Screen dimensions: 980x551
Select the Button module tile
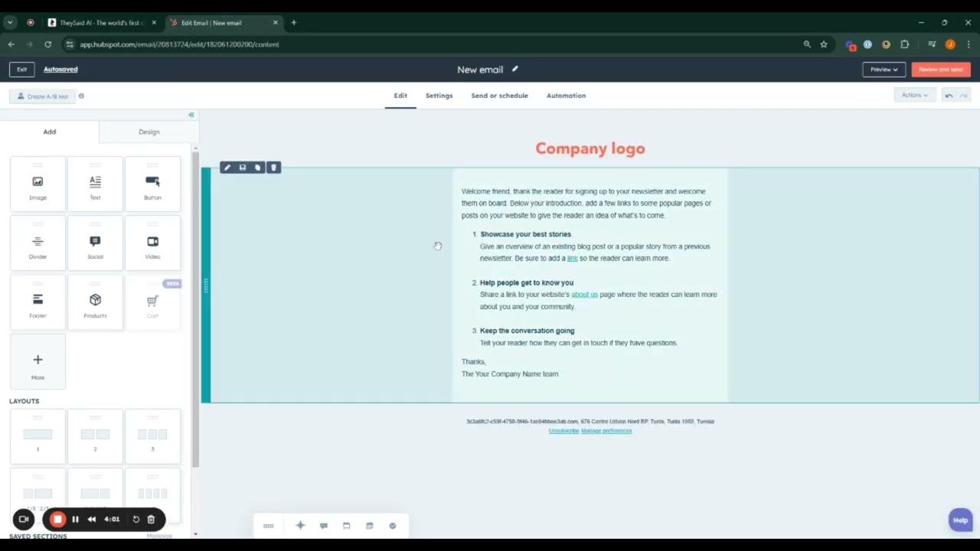click(x=152, y=184)
